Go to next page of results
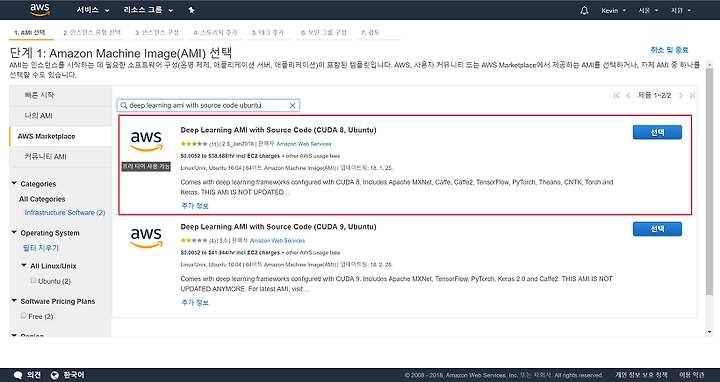This screenshot has height=382, width=720. [681, 96]
